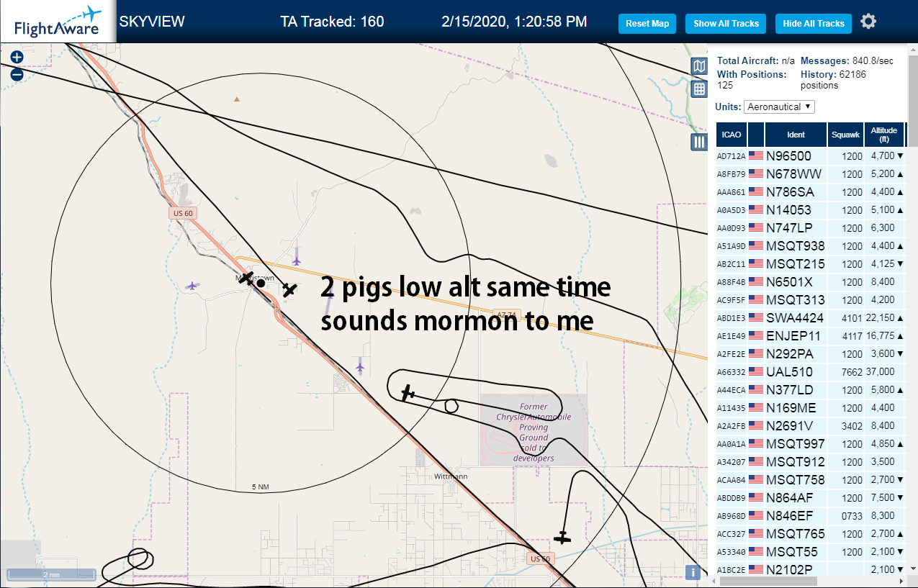Click the US flag in the SWA4424 row
The image size is (918, 588).
(756, 317)
